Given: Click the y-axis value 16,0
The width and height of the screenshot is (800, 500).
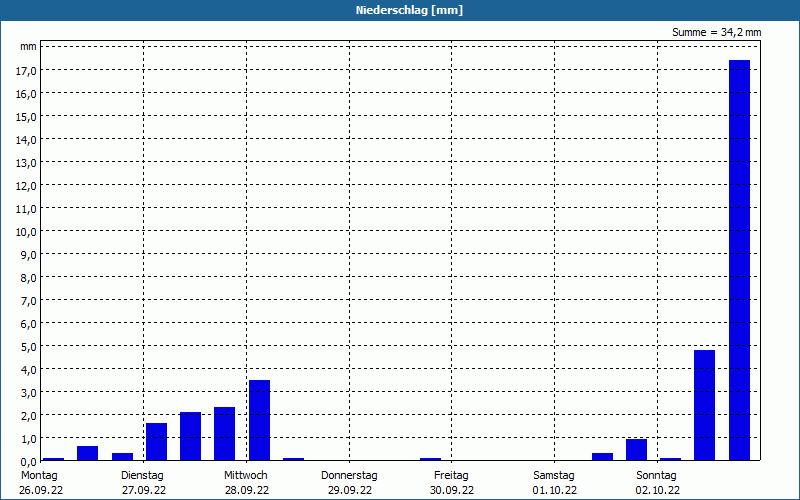Looking at the screenshot, I should point(26,94).
